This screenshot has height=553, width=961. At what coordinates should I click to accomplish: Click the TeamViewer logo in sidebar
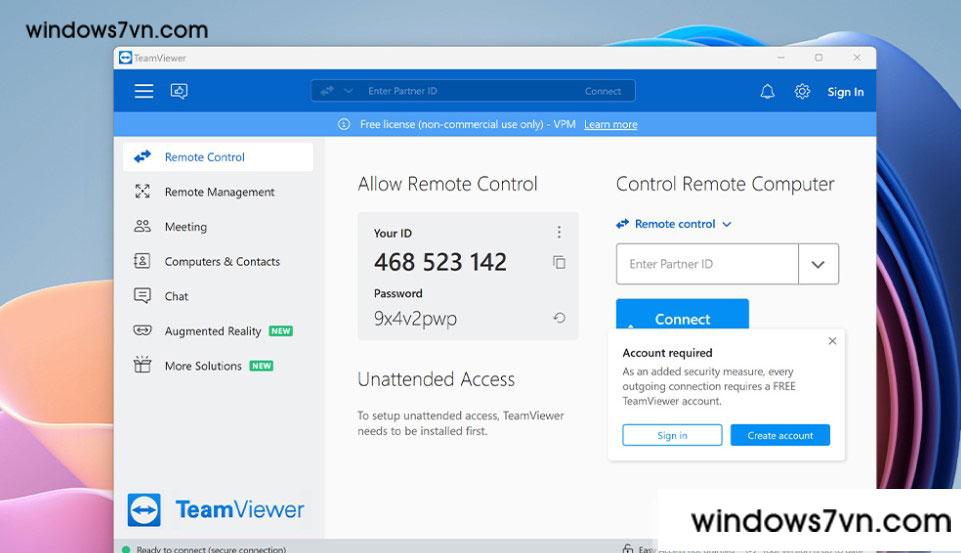point(216,509)
